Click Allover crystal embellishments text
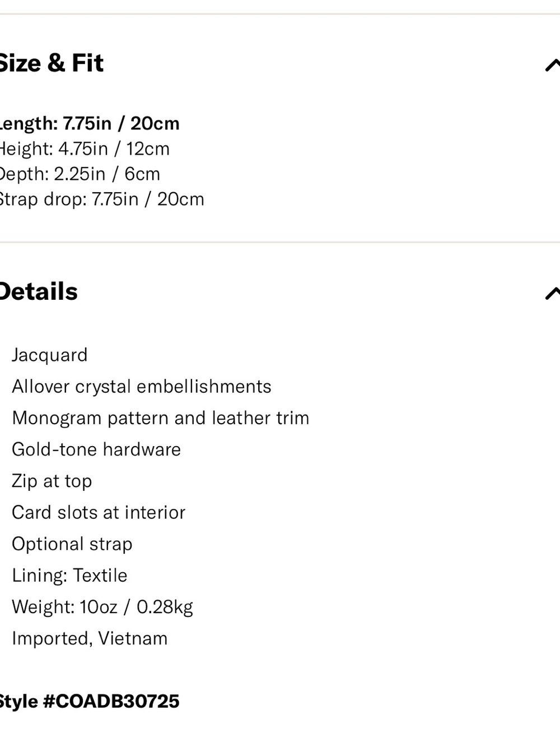560x747 pixels. (142, 387)
